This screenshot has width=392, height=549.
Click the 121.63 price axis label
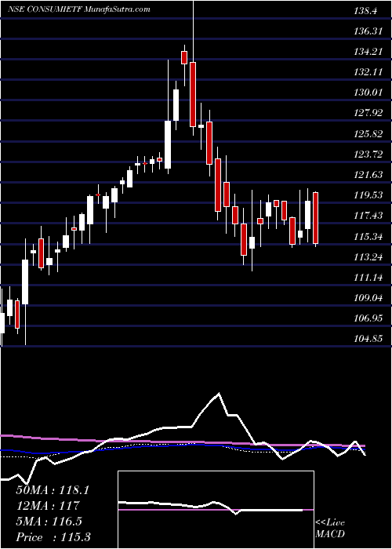point(368,175)
